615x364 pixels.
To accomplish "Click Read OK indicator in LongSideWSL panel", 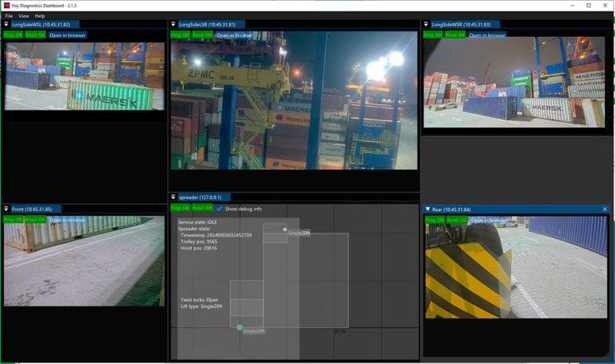I will pos(35,35).
